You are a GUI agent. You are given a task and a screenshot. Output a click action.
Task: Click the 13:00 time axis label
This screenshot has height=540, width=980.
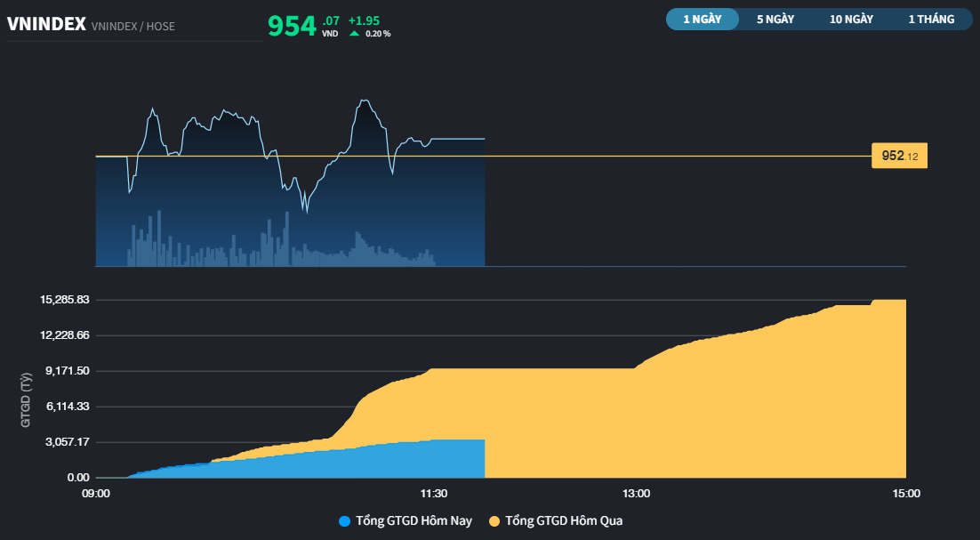point(636,493)
